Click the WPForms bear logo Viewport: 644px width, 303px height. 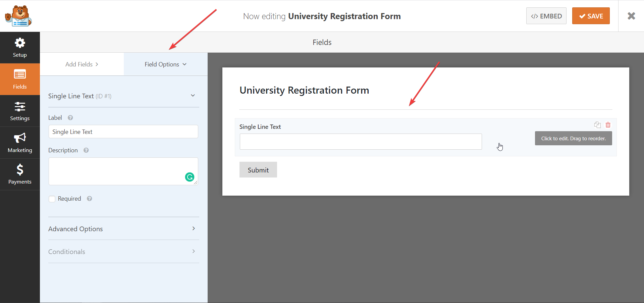(18, 15)
